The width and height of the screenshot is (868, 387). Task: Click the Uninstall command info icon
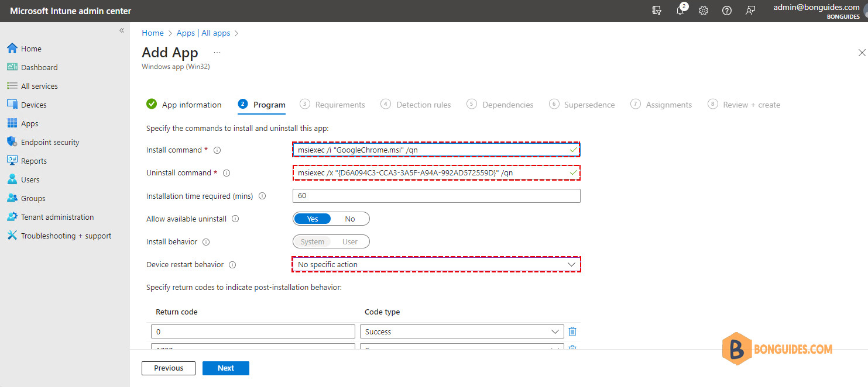(x=227, y=173)
